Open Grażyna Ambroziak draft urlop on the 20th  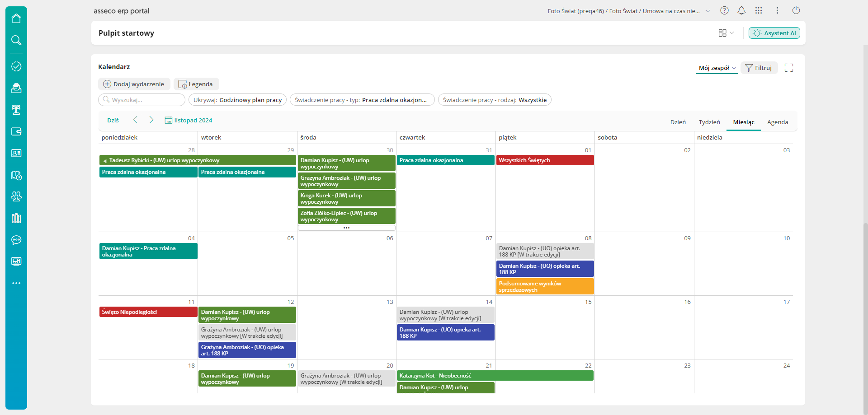pos(347,379)
